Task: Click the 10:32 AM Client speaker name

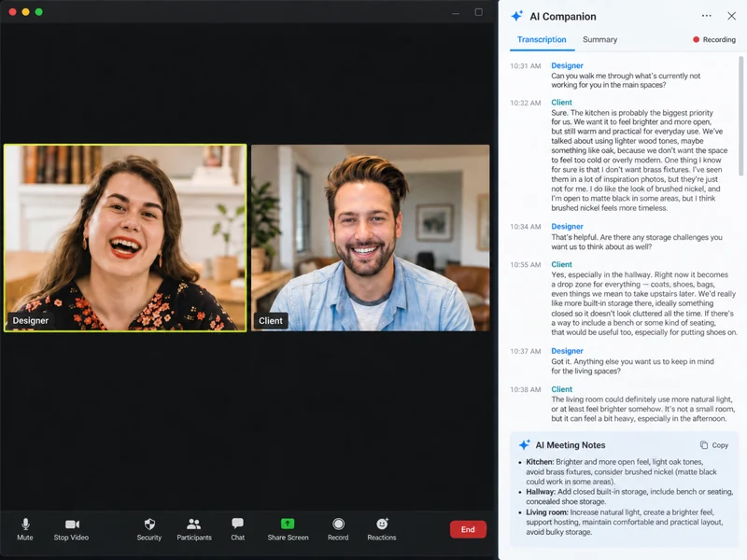Action: point(562,103)
